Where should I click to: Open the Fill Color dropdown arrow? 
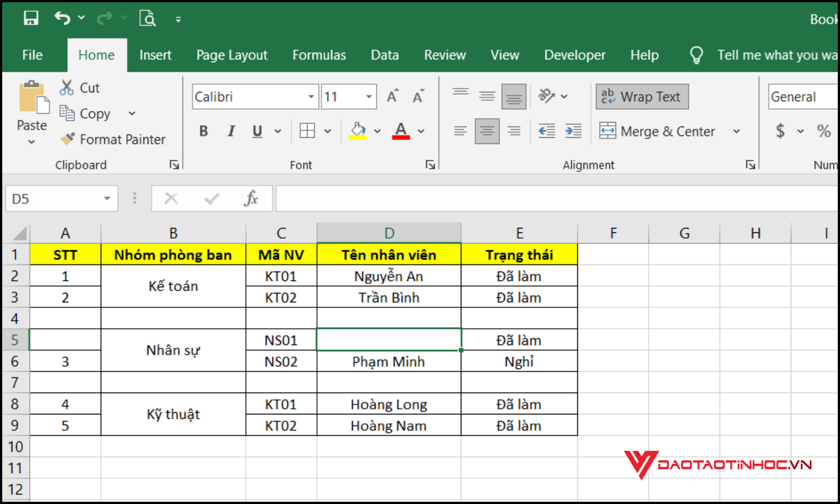tap(376, 131)
